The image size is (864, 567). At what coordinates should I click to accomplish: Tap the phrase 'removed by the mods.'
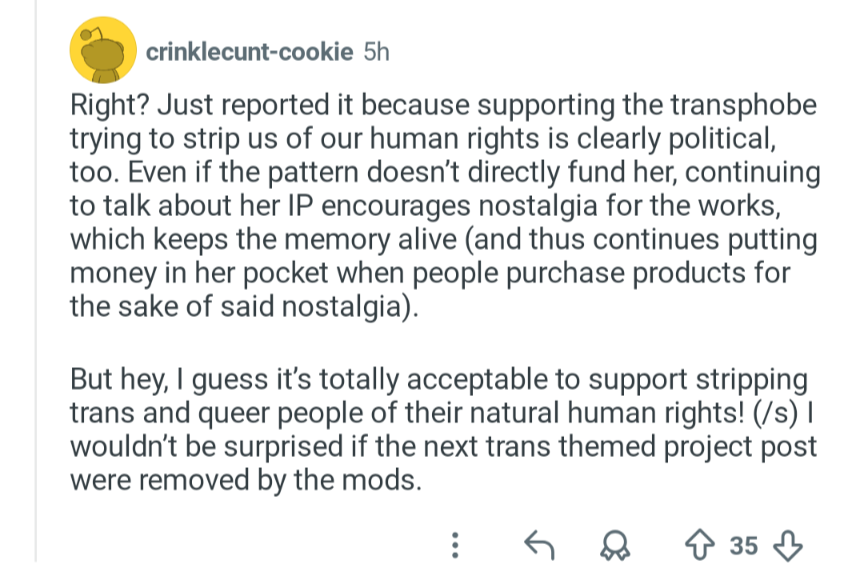click(x=280, y=480)
